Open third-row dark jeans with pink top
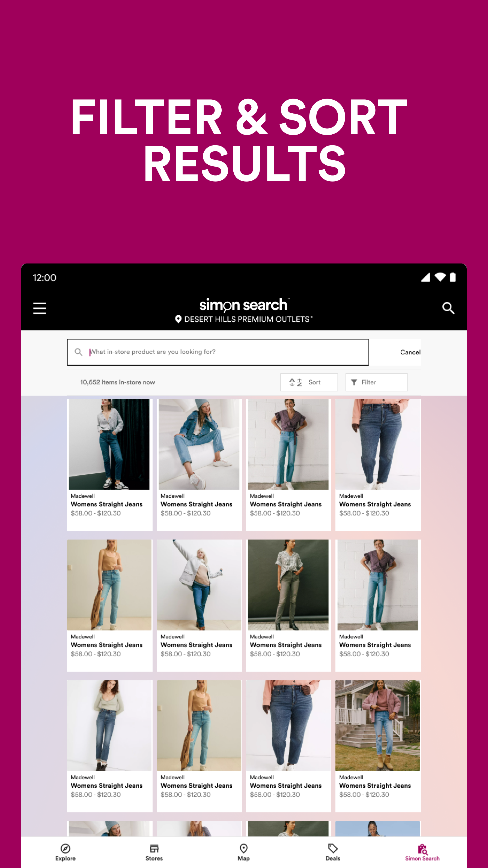This screenshot has width=488, height=868. [x=288, y=746]
